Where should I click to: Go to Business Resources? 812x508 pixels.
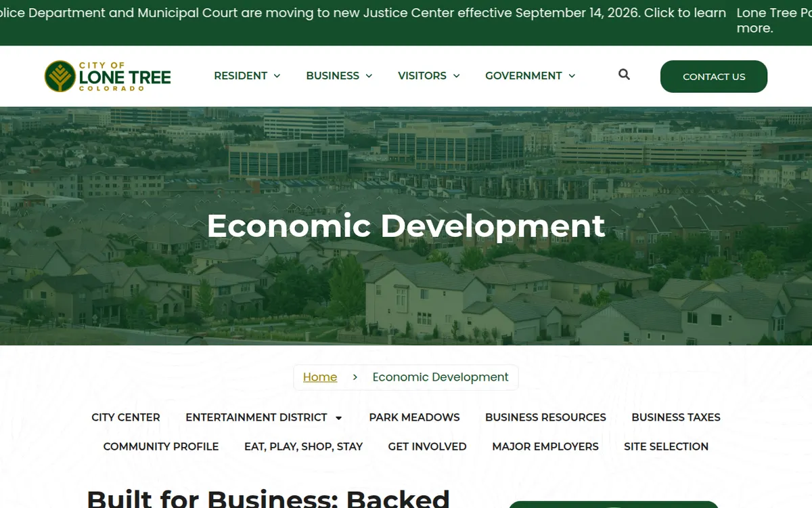tap(545, 417)
